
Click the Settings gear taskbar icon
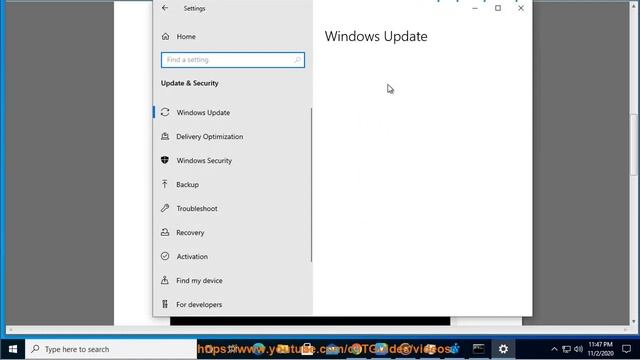click(503, 349)
